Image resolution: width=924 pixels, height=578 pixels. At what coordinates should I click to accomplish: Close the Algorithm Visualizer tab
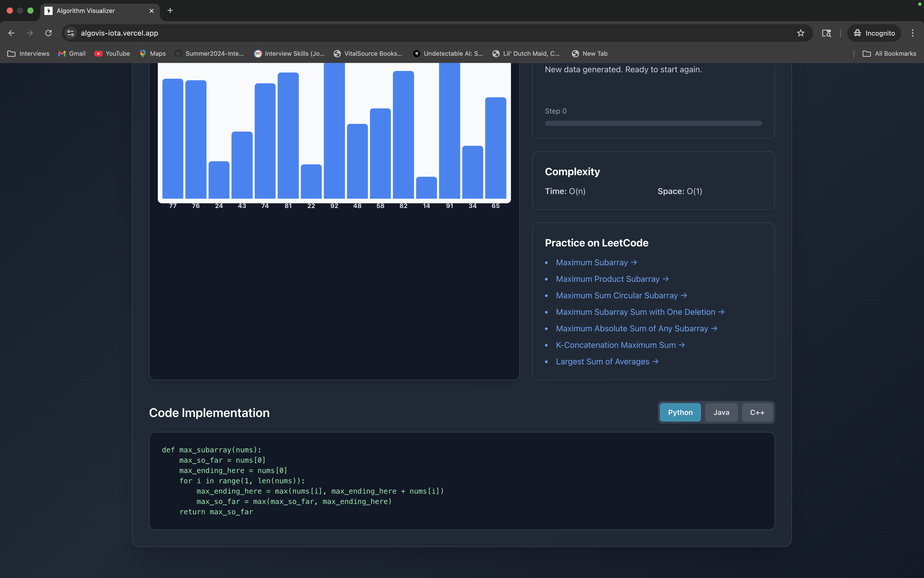152,11
